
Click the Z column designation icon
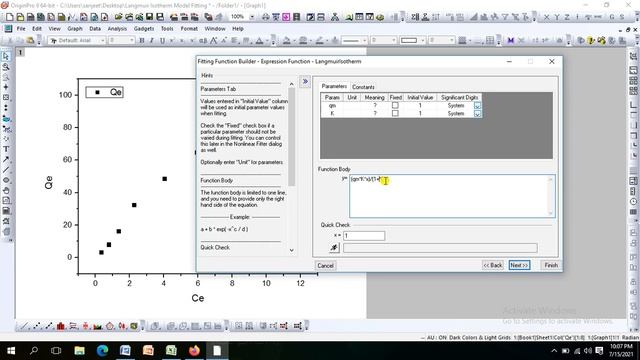pos(567,17)
